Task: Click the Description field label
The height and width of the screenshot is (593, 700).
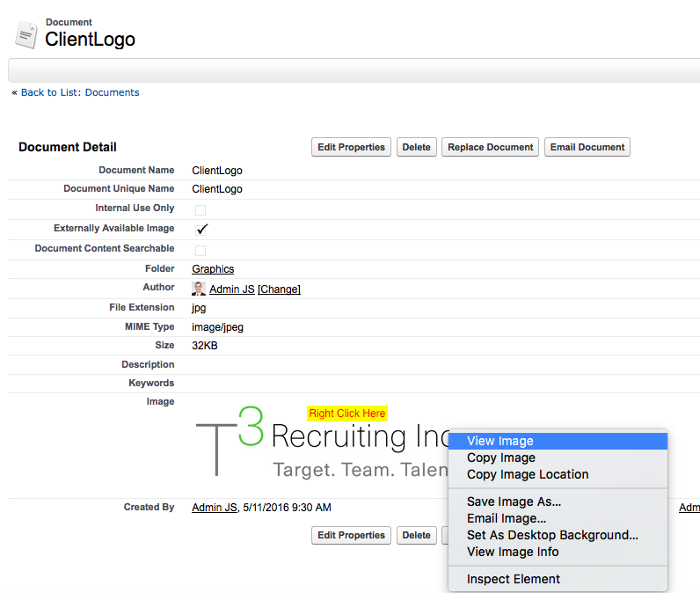Action: point(148,364)
